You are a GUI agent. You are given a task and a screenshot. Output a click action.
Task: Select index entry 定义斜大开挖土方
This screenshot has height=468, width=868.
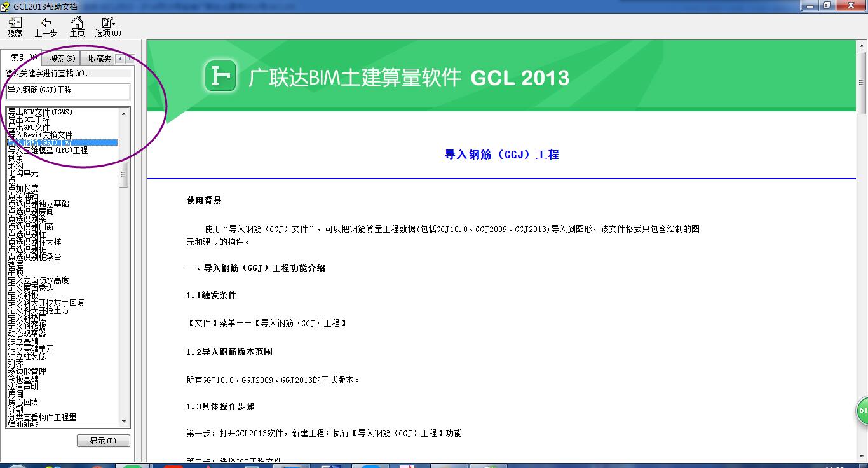point(38,310)
